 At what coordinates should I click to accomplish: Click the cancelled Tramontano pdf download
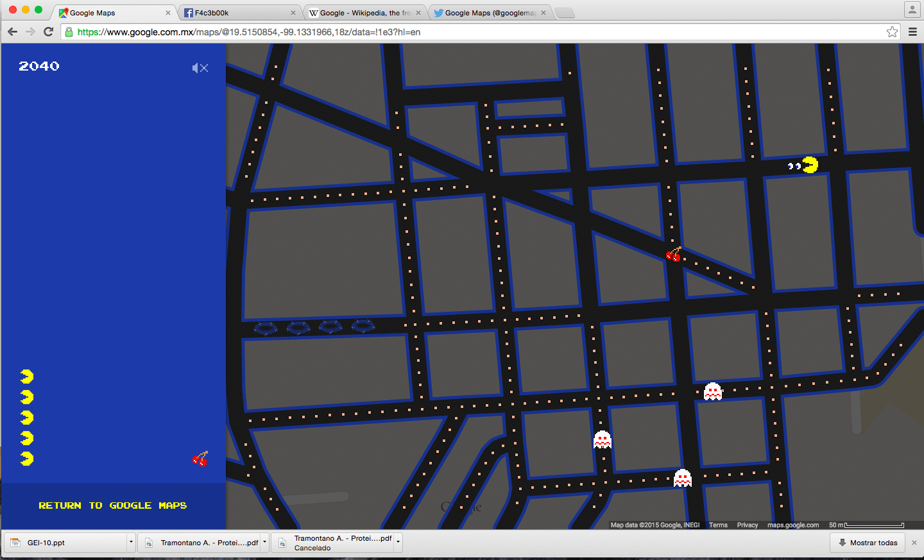coord(333,543)
